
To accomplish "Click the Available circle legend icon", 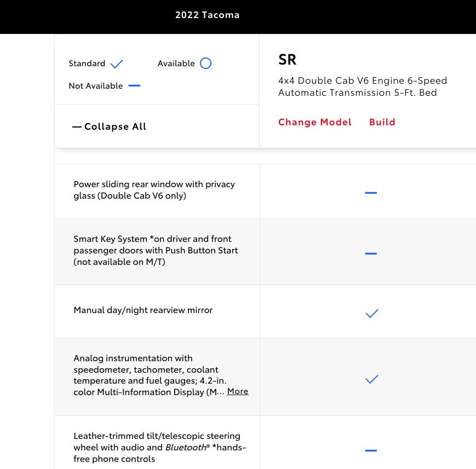I will pos(205,63).
